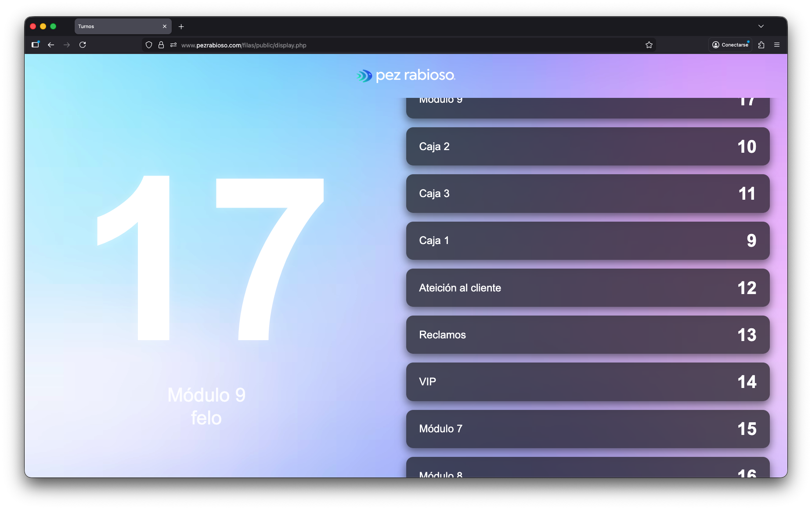Screen dimensions: 812x510
Task: Click the site security padlock icon
Action: point(161,45)
